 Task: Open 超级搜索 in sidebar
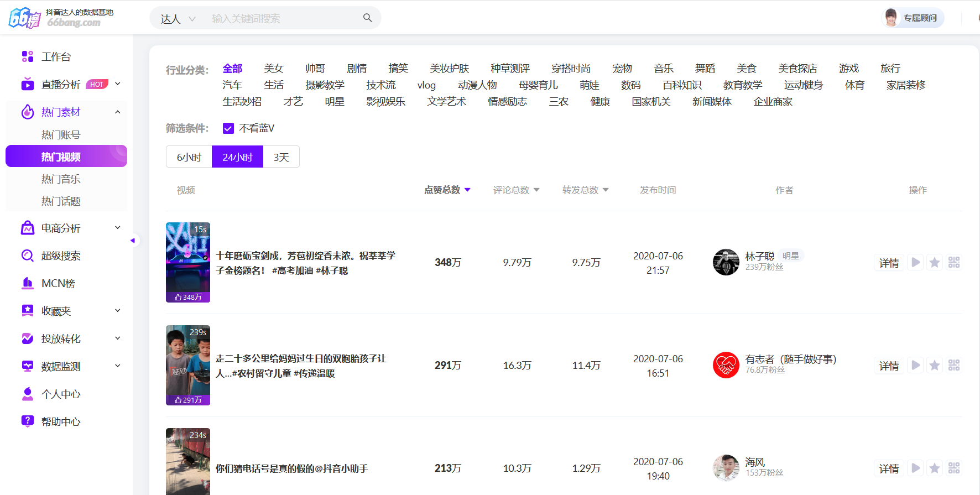[x=61, y=256]
